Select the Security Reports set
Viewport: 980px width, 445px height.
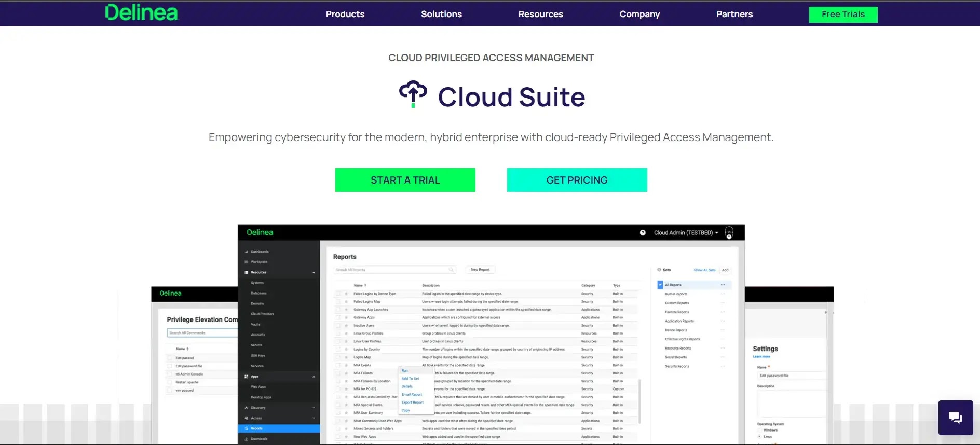coord(677,366)
